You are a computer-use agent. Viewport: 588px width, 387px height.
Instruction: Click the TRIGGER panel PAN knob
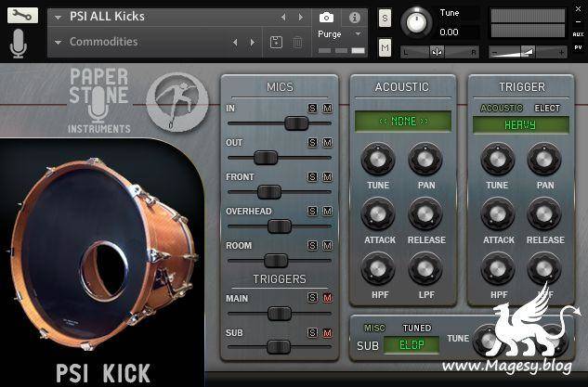544,159
